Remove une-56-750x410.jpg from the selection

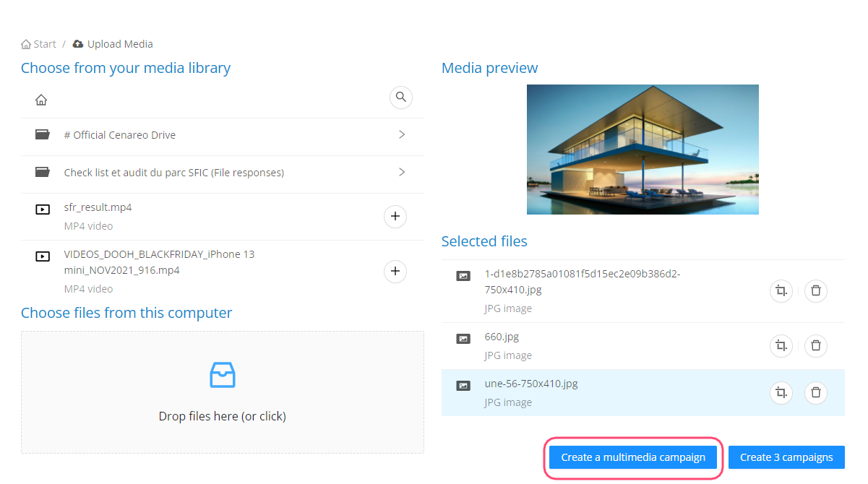(x=816, y=392)
